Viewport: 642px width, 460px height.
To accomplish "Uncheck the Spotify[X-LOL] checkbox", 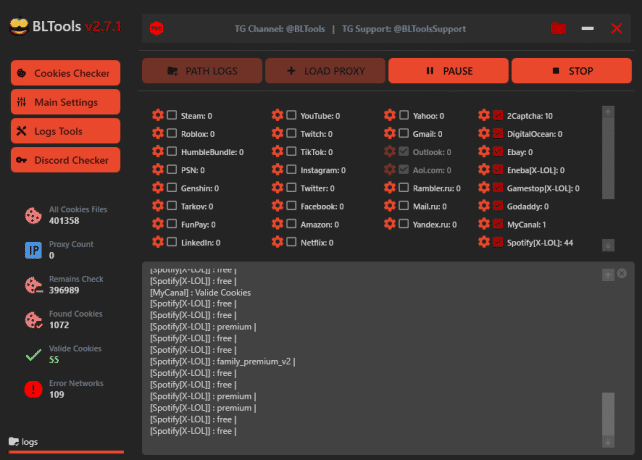I will tap(498, 242).
